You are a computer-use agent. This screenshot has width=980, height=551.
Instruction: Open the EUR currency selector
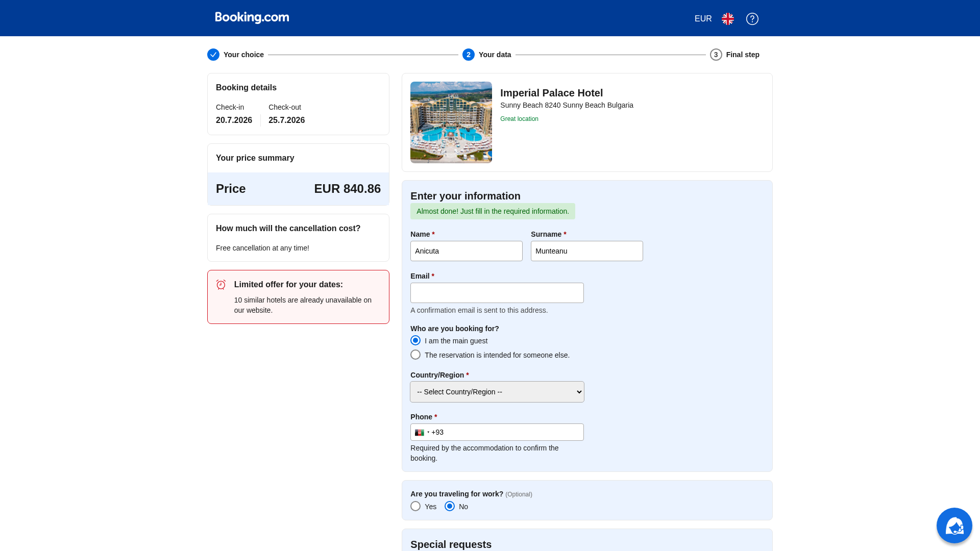coord(703,19)
